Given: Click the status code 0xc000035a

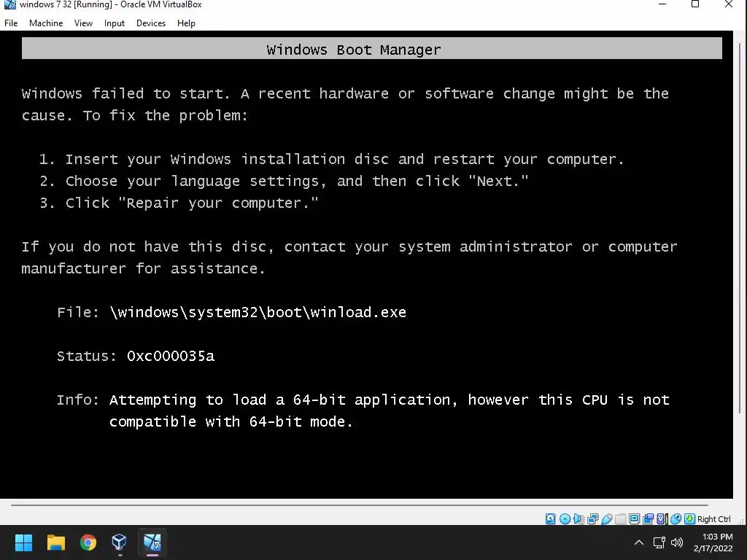Looking at the screenshot, I should [171, 356].
